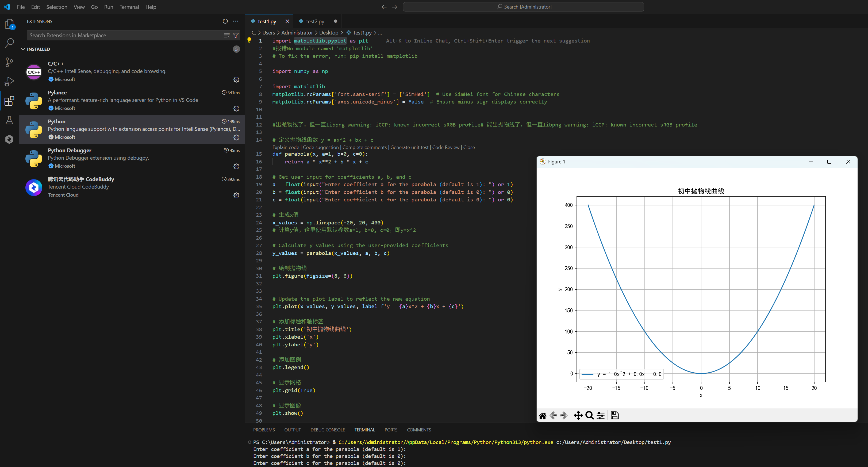Screen dimensions: 868x467
Task: Go back to previous view in Figure 1
Action: point(553,415)
